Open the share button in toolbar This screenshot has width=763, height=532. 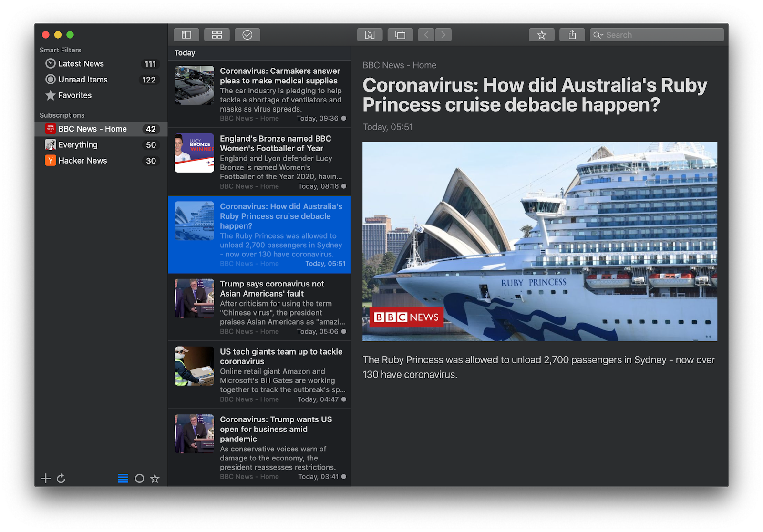pyautogui.click(x=572, y=35)
